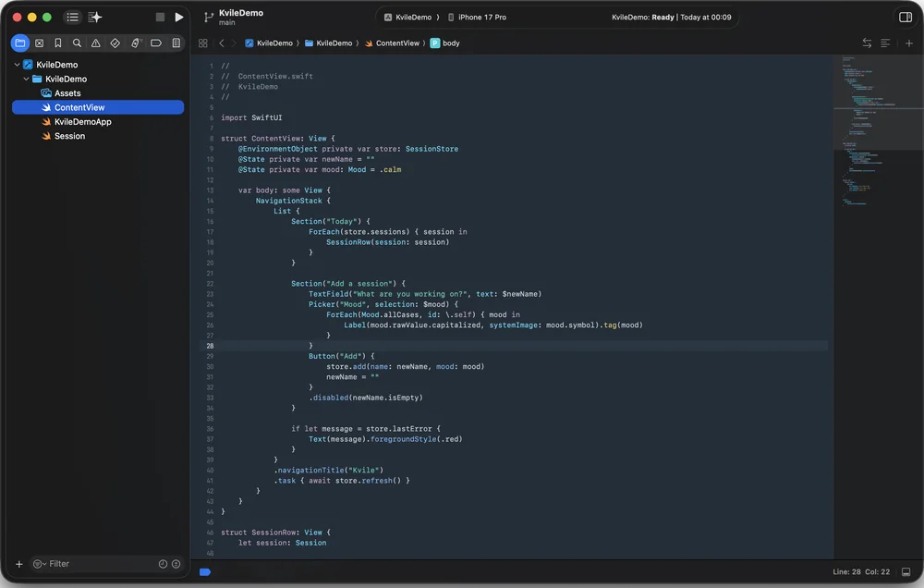Click the Section("Today") code line
Viewport: 924px width, 588px height.
[330, 221]
